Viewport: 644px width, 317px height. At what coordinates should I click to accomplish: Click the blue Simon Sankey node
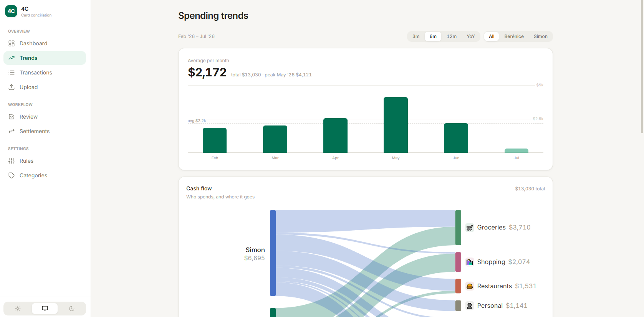pyautogui.click(x=273, y=253)
